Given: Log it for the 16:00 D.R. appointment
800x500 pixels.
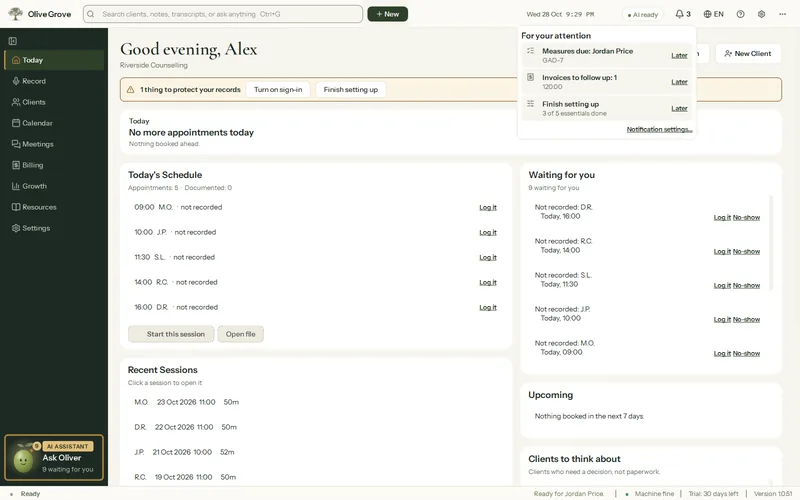Looking at the screenshot, I should click(x=488, y=308).
